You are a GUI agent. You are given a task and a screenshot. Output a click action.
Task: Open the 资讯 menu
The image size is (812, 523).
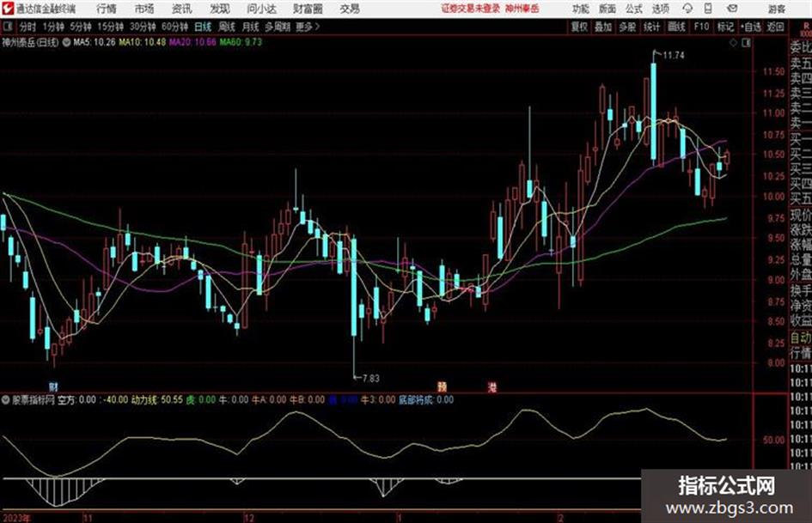point(182,9)
